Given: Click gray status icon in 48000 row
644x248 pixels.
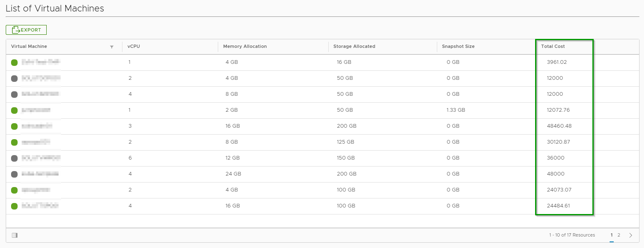Looking at the screenshot, I should [14, 174].
